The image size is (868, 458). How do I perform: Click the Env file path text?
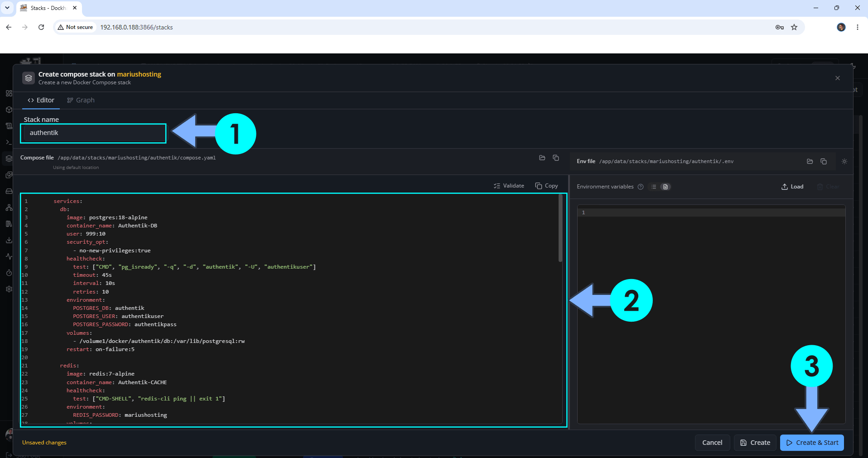(x=666, y=161)
